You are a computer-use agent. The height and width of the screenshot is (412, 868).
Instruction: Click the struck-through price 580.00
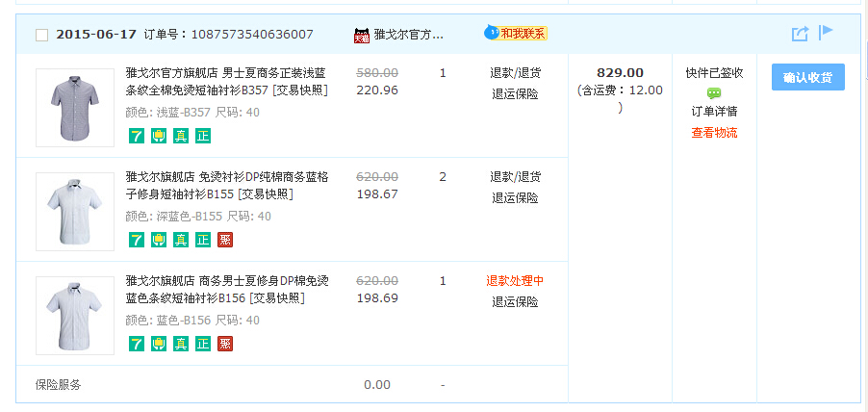pyautogui.click(x=377, y=72)
